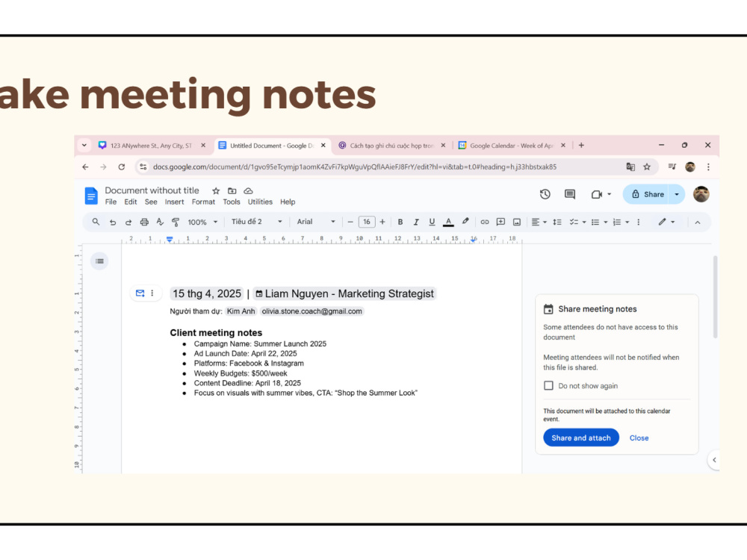Click the Liam Nguyen event chip
The width and height of the screenshot is (747, 560).
(344, 293)
